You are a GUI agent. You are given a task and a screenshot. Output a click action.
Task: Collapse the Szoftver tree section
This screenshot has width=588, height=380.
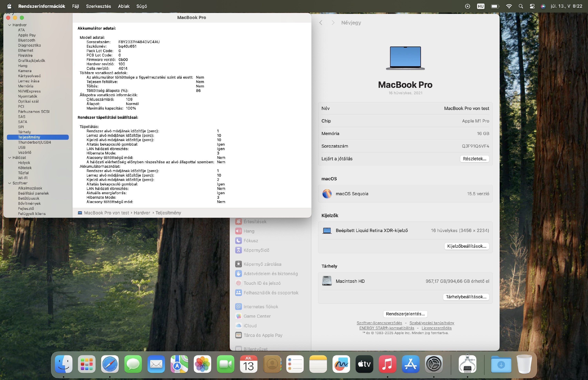(x=10, y=183)
